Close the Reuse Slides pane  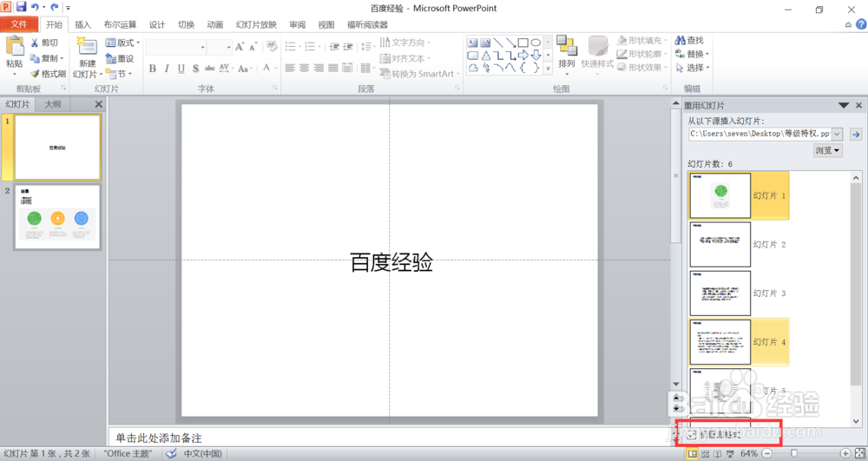coord(858,105)
